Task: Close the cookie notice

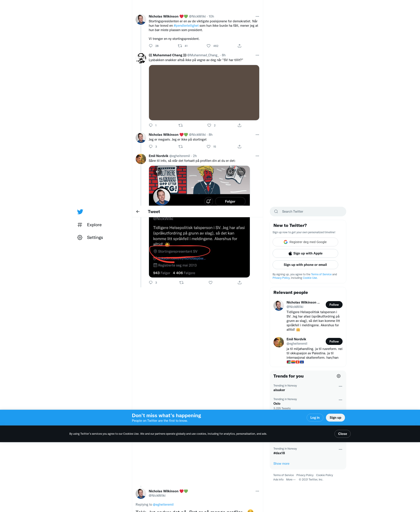Action: click(342, 434)
